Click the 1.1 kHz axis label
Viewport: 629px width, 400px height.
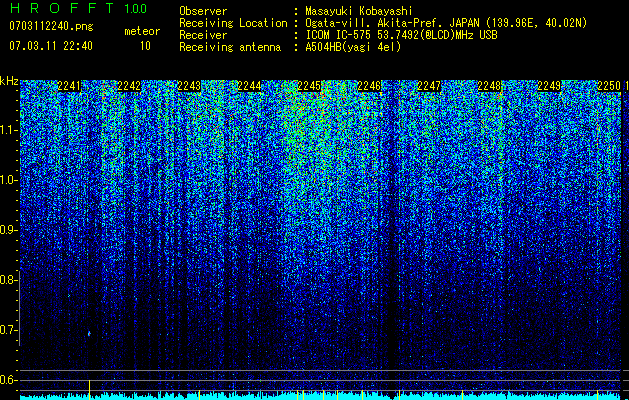[x=8, y=130]
